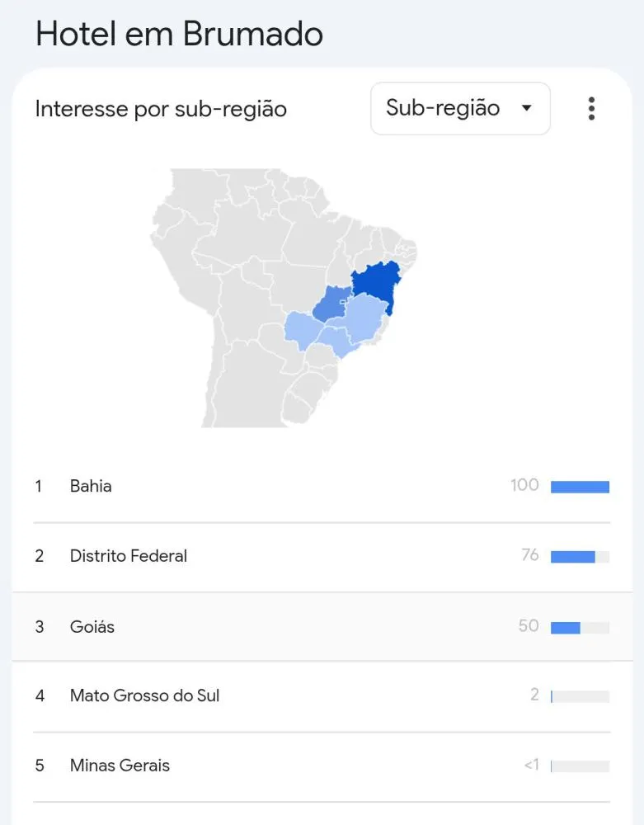Select Distrito Federal in the list

(129, 556)
